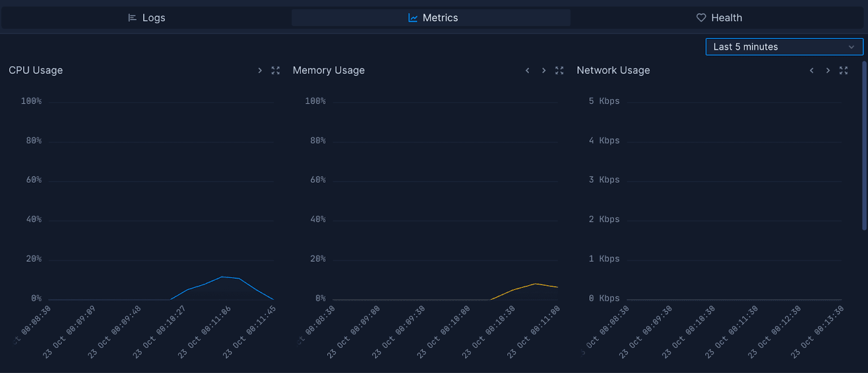Click the Memory Usage chart title
The height and width of the screenshot is (373, 868).
click(x=329, y=70)
